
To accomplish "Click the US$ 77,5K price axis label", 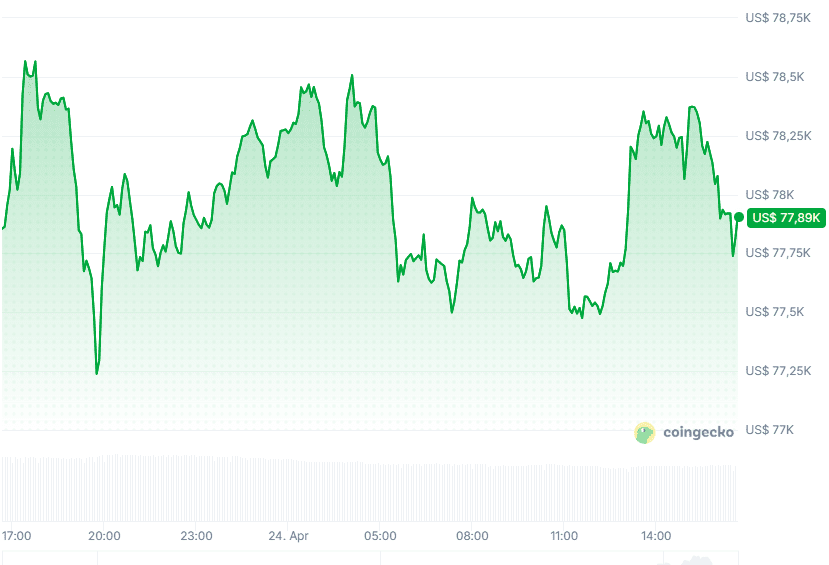I will (775, 312).
